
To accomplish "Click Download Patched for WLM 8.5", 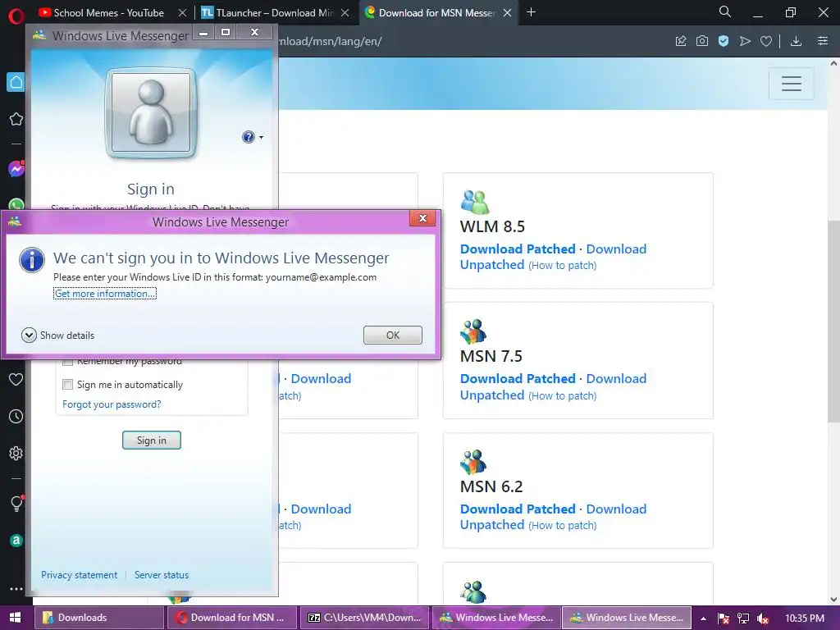I will pyautogui.click(x=518, y=249).
